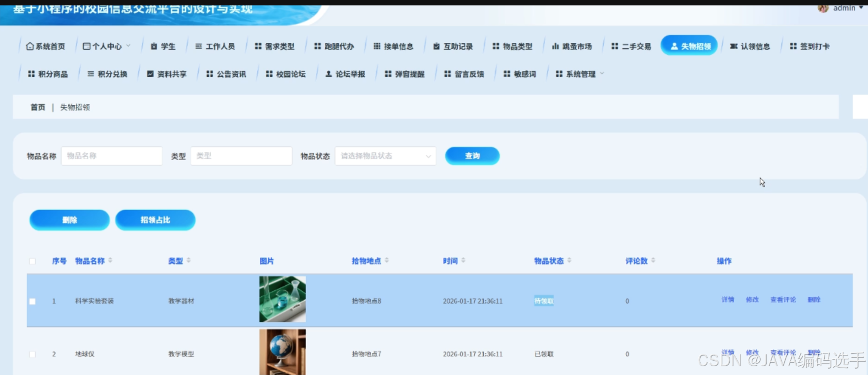Click the icon next to 学生

154,46
